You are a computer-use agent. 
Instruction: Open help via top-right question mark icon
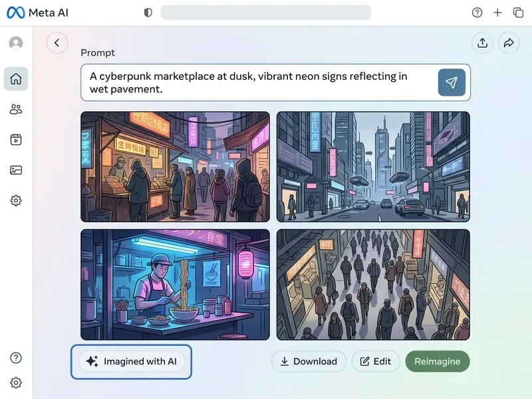477,13
